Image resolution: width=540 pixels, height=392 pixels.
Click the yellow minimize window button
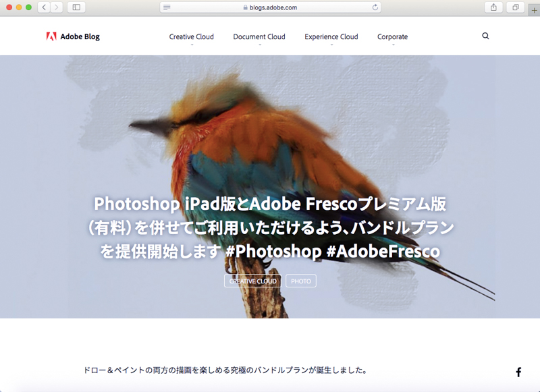pos(19,7)
